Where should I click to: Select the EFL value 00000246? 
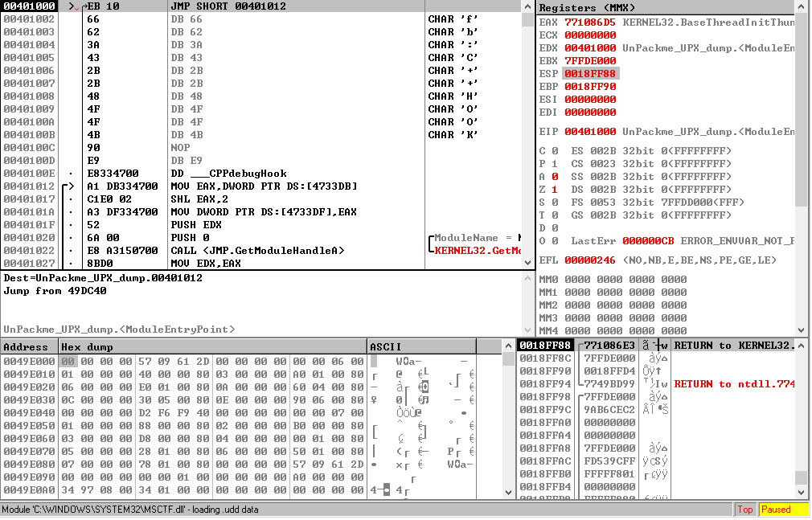click(x=590, y=260)
